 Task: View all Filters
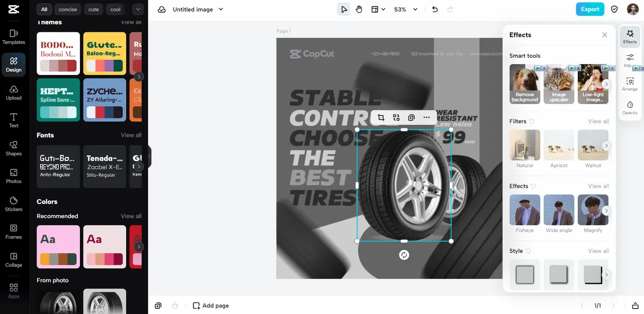[x=598, y=122]
